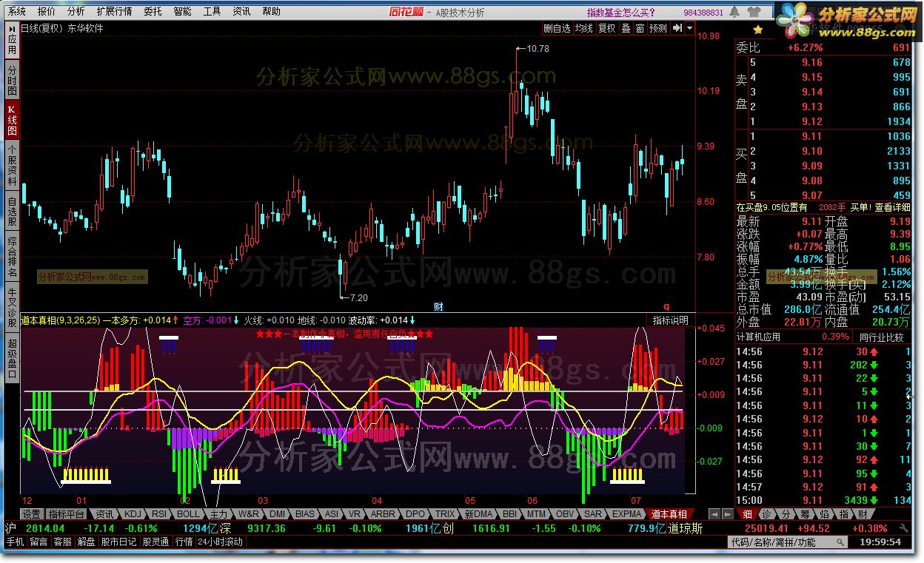Toggle 叠 overlay mode in chart toolbar

coord(626,28)
